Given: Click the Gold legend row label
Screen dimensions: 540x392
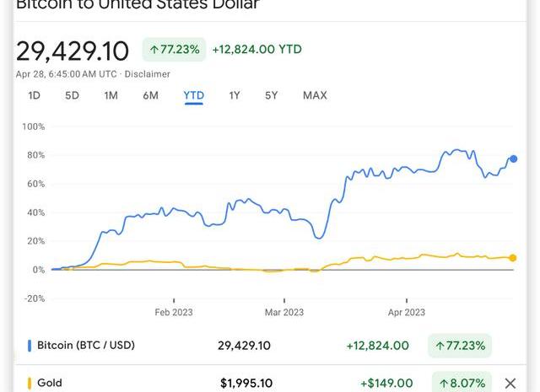Looking at the screenshot, I should pyautogui.click(x=50, y=383).
